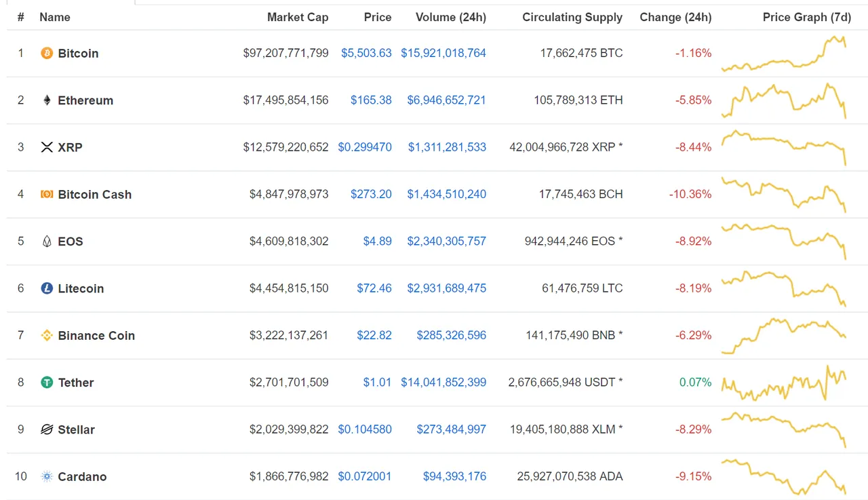
Task: Open the Binance Coin name link
Action: click(x=96, y=335)
